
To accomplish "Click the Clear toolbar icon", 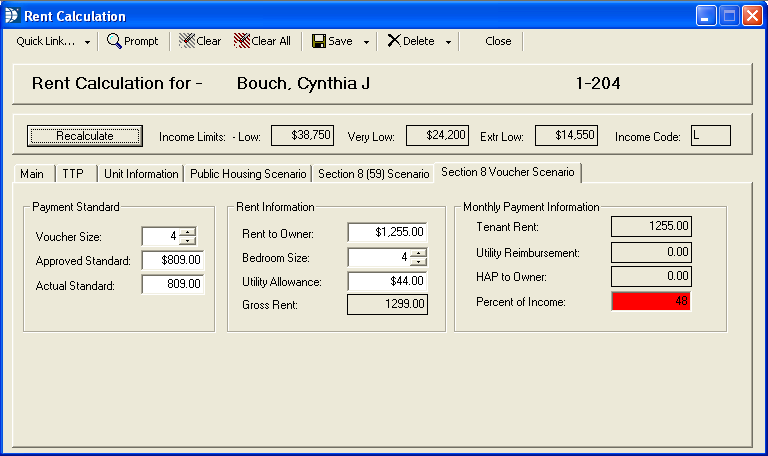I will [186, 41].
